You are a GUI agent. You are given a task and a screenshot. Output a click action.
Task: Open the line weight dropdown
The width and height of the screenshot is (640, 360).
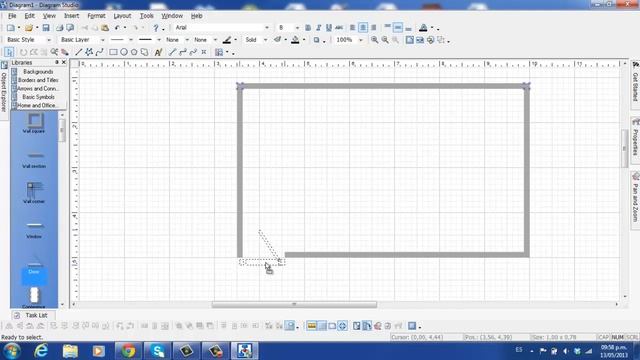[x=159, y=40]
